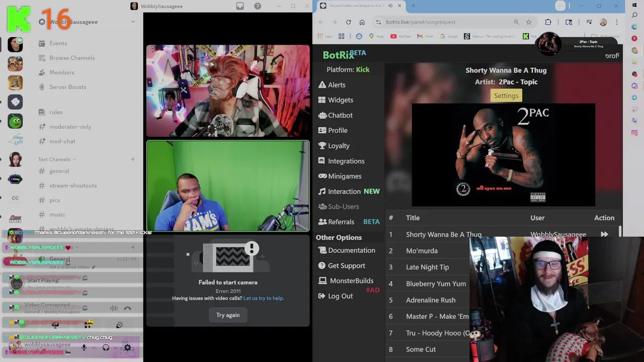The width and height of the screenshot is (644, 362).
Task: Open Sub-Users in BotRix sidebar
Action: pos(339,207)
